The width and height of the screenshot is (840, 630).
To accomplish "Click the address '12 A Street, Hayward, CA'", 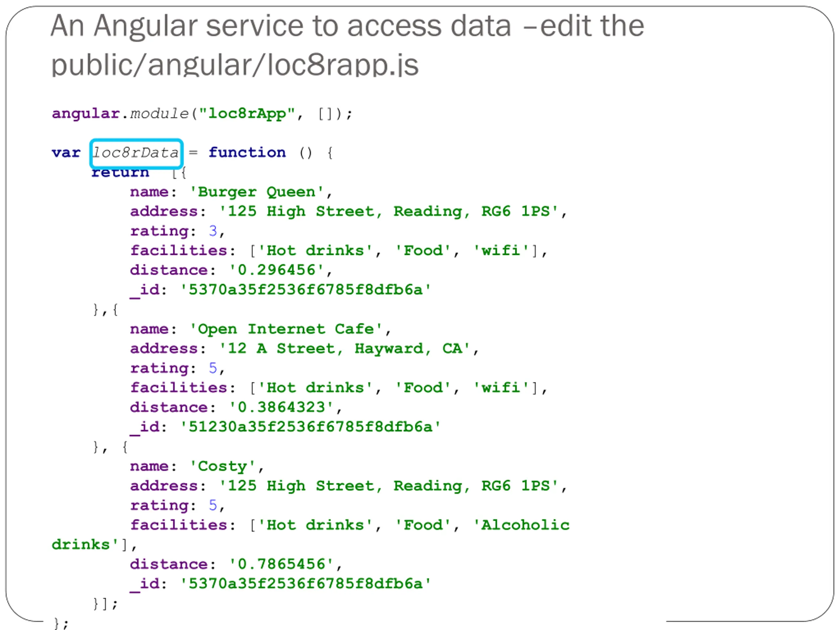I will (345, 348).
